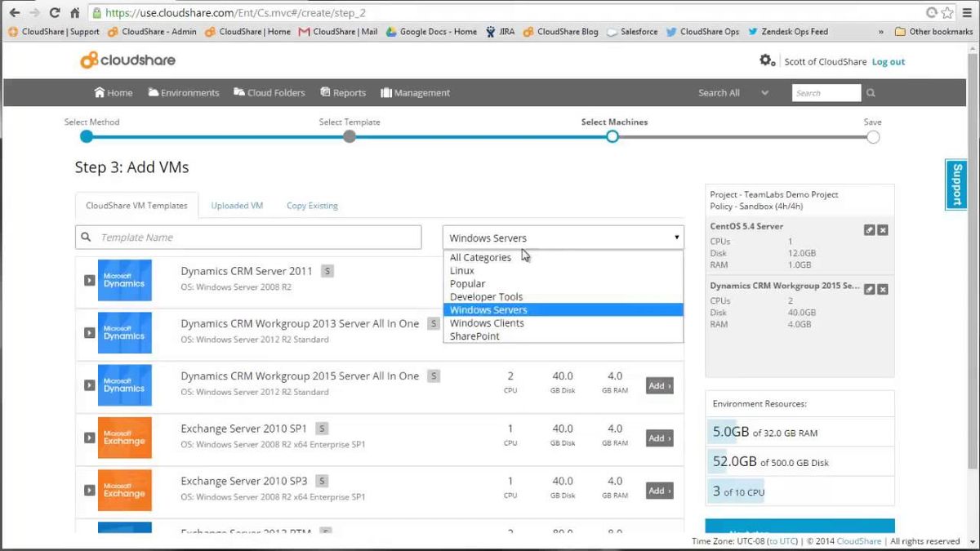
Task: Edit the Dynamics CRM Workgroup 2015 machine in summary
Action: 869,289
